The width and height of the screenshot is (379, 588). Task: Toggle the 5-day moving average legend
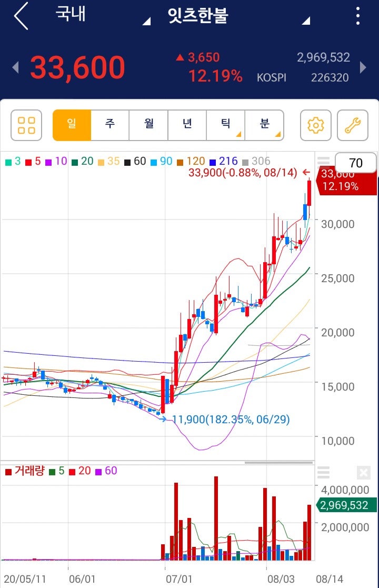(33, 162)
